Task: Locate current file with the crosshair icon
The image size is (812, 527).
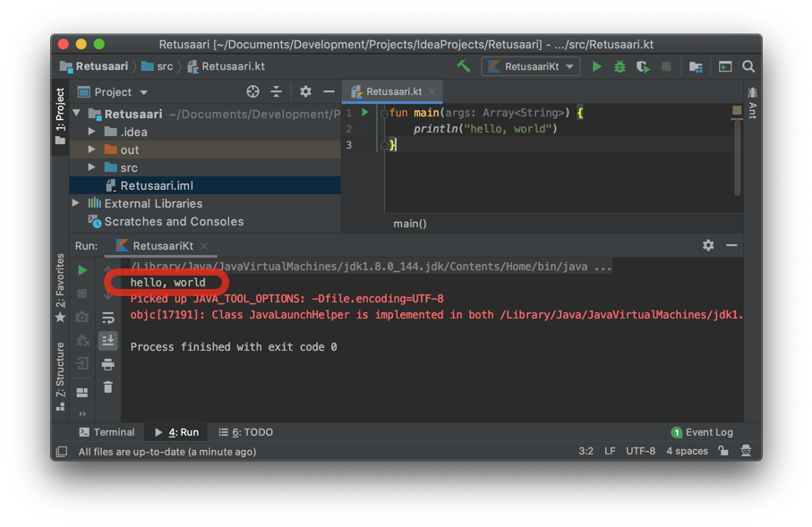Action: click(252, 91)
